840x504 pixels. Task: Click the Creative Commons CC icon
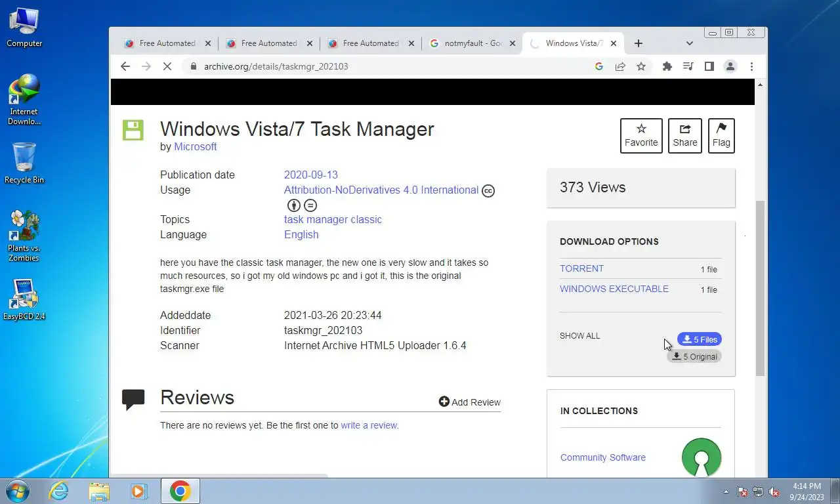point(488,191)
